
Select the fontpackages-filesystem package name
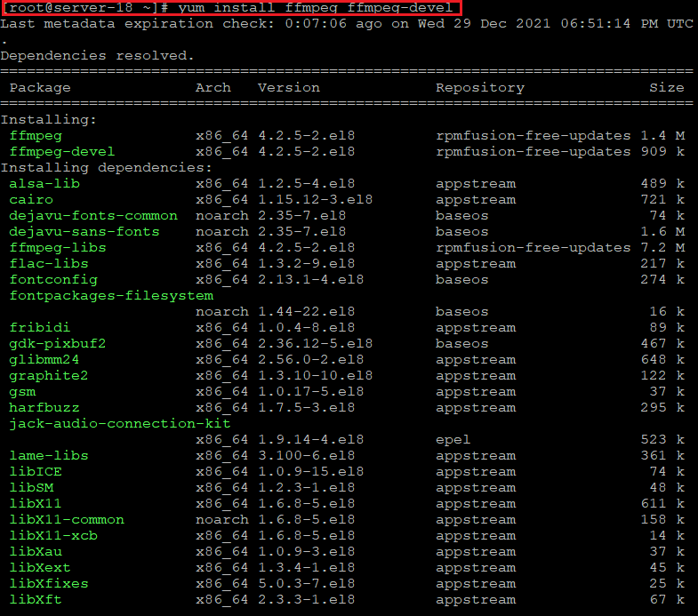[x=111, y=296]
